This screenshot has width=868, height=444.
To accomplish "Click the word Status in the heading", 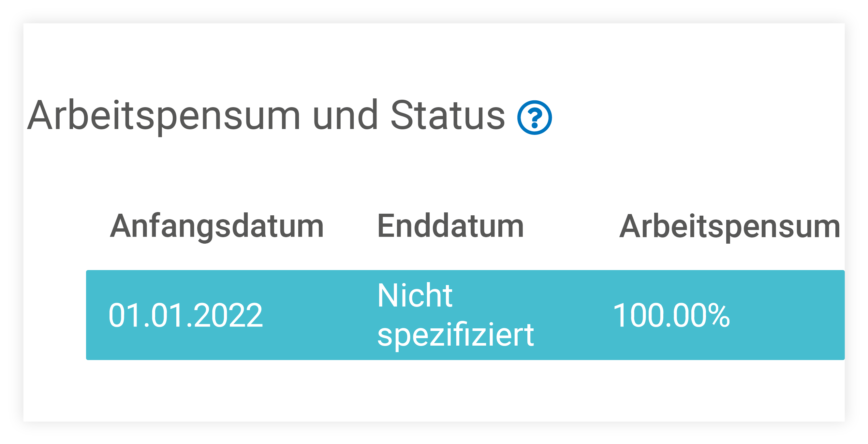I will click(448, 115).
